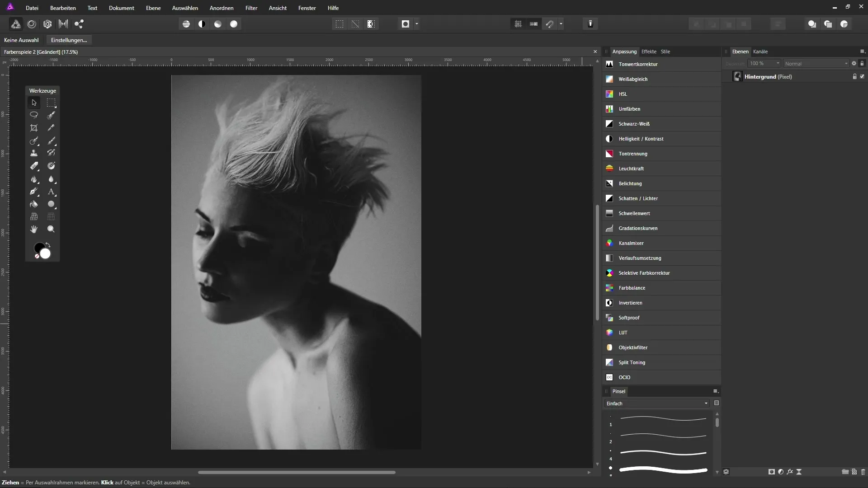Screen dimensions: 868x488
Task: Open the Einfach brush category dropdown
Action: pyautogui.click(x=657, y=404)
